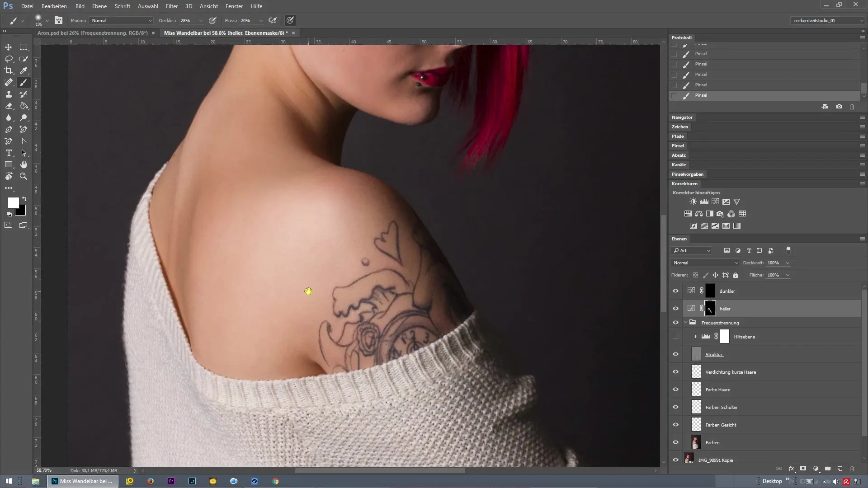Create new snapshot camera icon in Protokoll
This screenshot has width=868, height=488.
(x=839, y=107)
